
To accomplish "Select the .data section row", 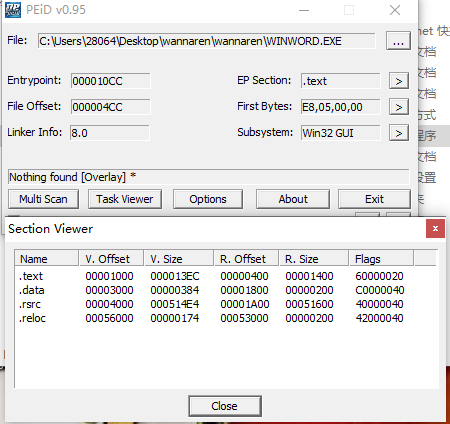I will pos(226,290).
